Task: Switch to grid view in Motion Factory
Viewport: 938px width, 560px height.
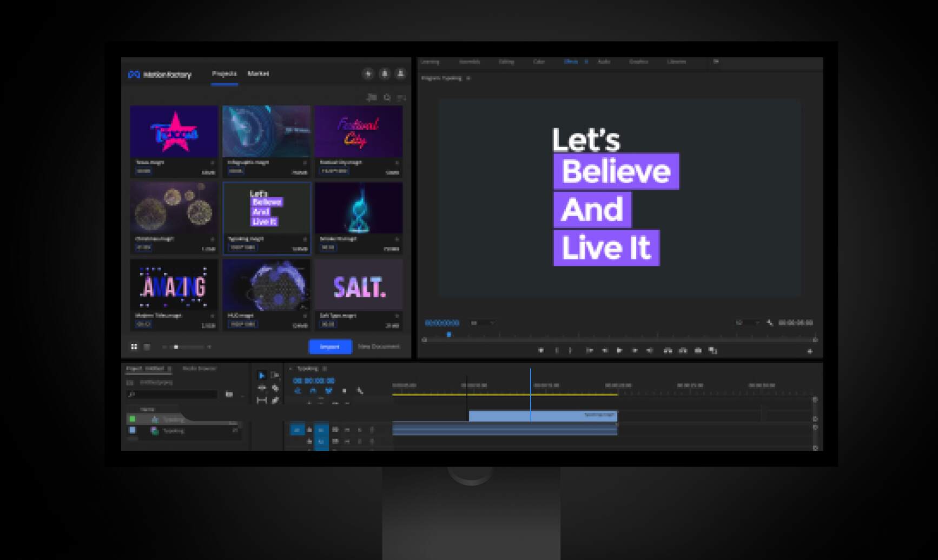Action: pos(134,346)
